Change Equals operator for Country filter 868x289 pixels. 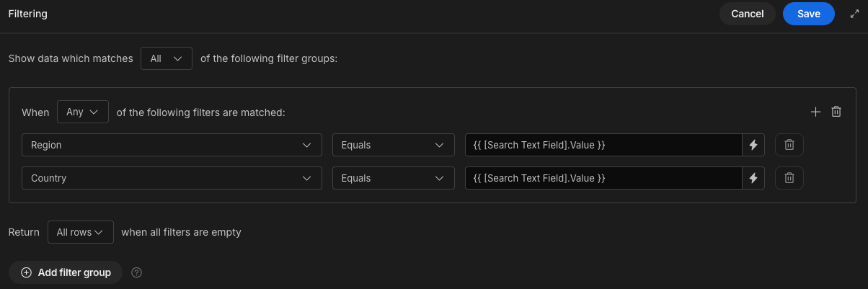[394, 178]
